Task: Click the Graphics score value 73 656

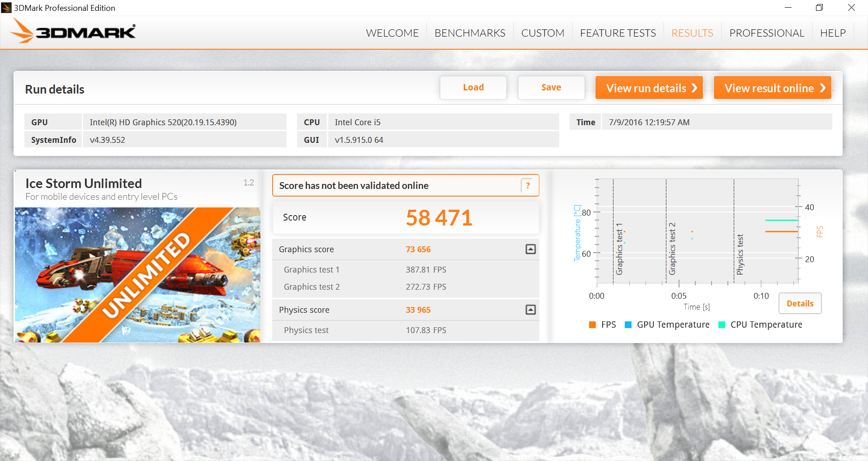Action: click(418, 249)
